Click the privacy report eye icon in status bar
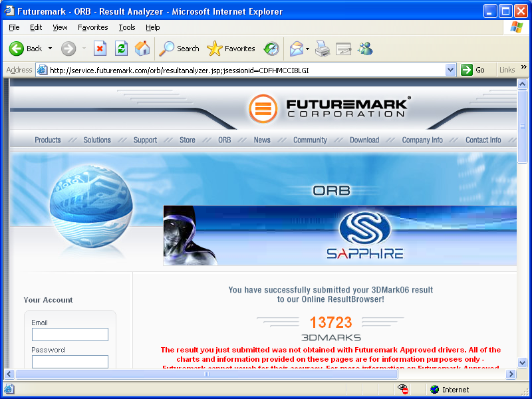Viewport: 532px width, 399px height. coord(403,389)
